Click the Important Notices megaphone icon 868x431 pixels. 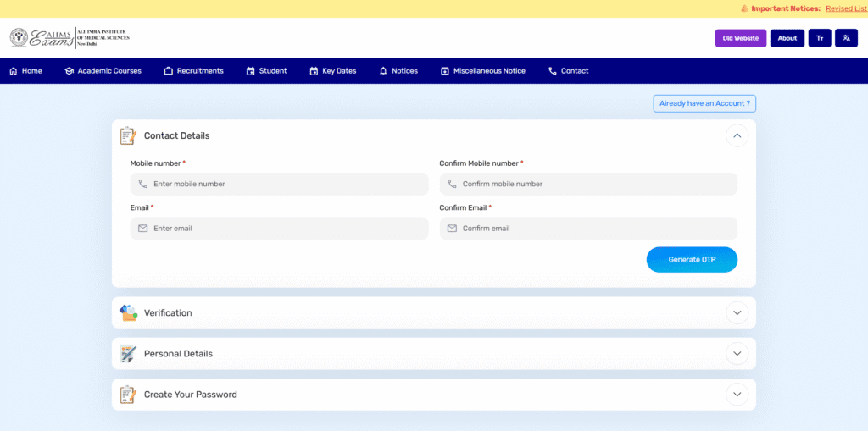pyautogui.click(x=743, y=8)
